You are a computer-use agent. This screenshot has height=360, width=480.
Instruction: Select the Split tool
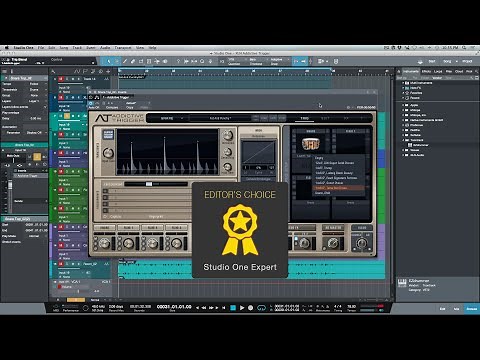coord(125,61)
